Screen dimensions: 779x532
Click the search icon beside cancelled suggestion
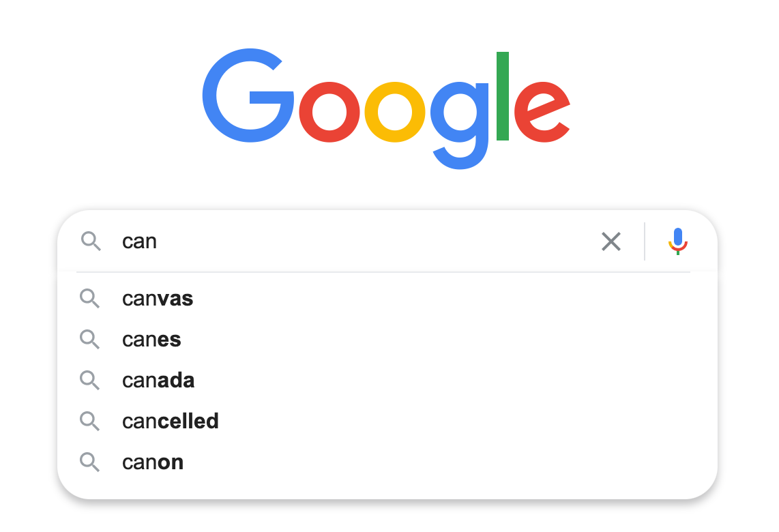coord(90,422)
